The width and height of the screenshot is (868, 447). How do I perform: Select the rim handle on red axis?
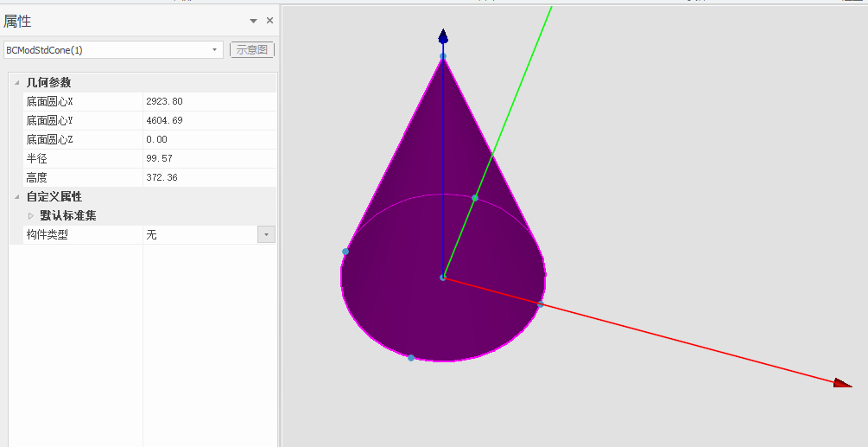pos(541,304)
